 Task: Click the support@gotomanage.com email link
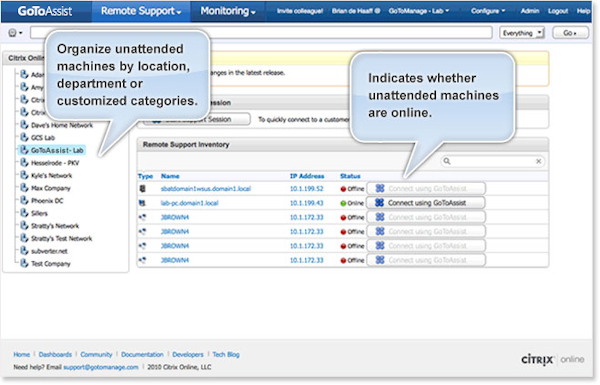coord(101,367)
